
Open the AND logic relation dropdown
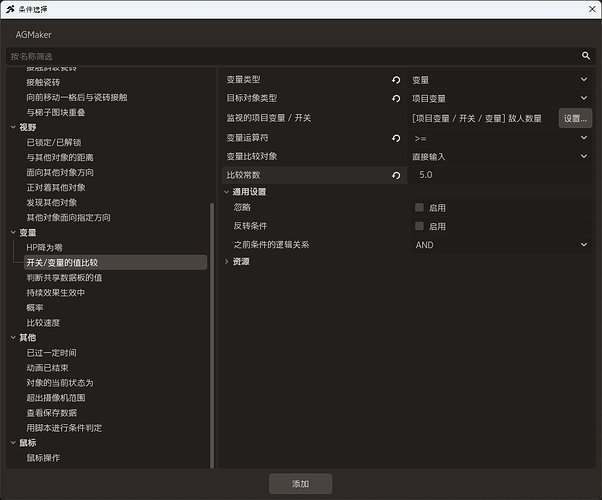point(501,245)
